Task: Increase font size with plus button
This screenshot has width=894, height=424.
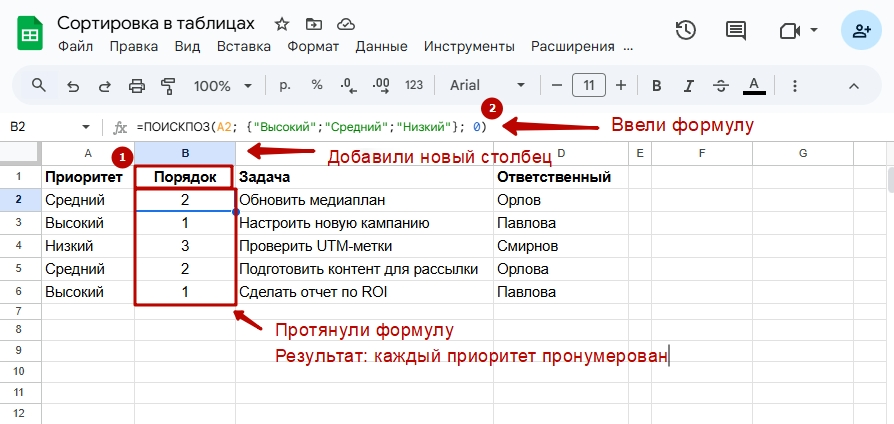Action: 621,86
